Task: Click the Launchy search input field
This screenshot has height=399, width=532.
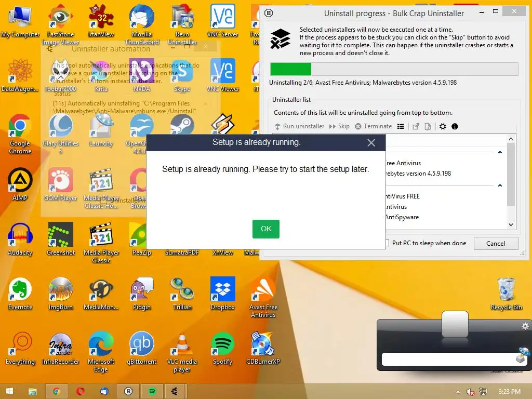Action: 448,360
